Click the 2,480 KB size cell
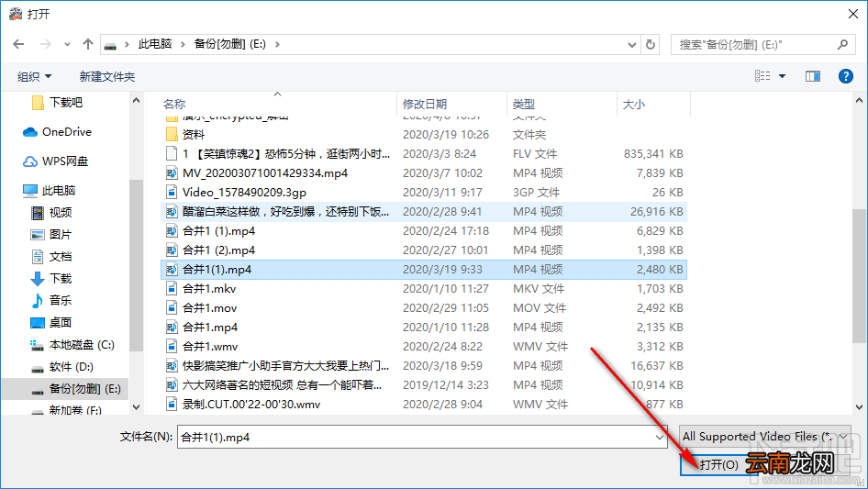The width and height of the screenshot is (868, 489). 660,270
